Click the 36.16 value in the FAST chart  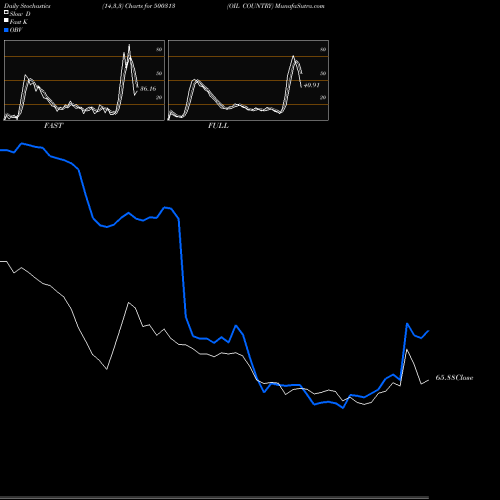(x=148, y=89)
